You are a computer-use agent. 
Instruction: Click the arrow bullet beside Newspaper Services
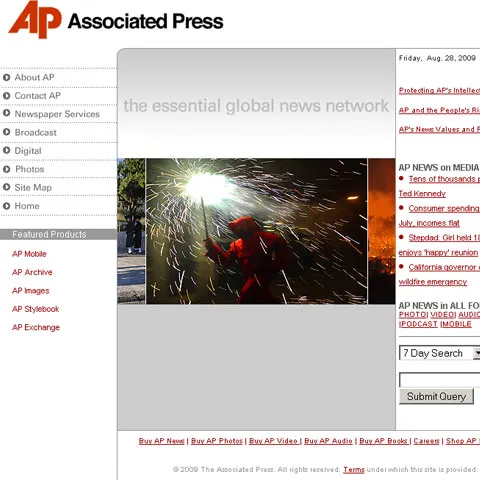(6, 113)
